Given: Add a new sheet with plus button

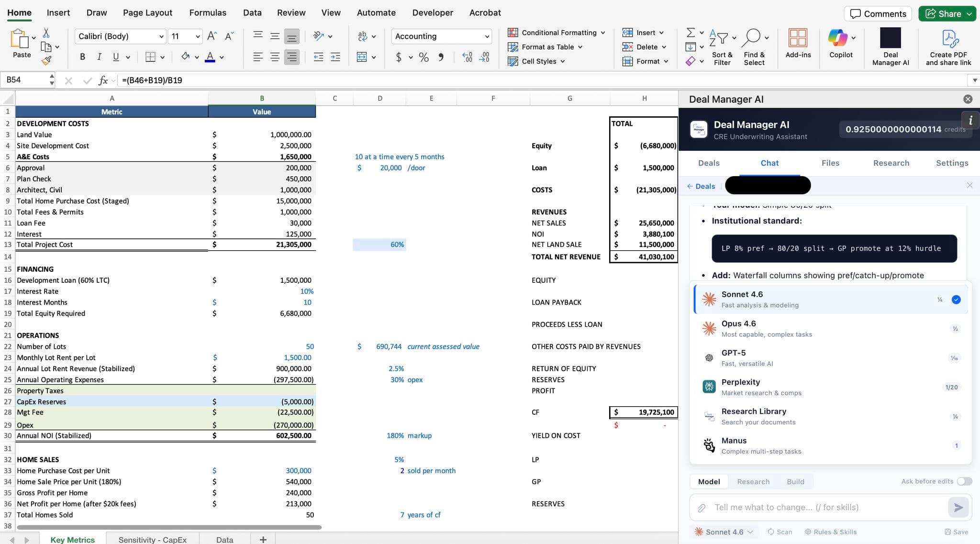Looking at the screenshot, I should [x=263, y=539].
